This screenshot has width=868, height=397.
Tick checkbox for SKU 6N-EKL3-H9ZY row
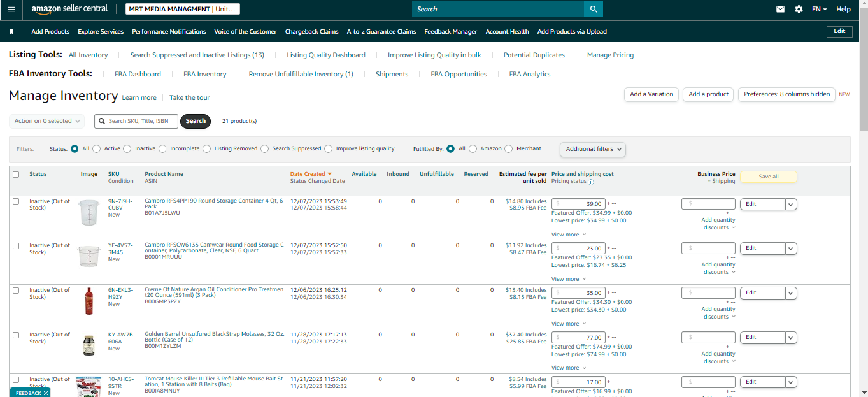point(16,291)
